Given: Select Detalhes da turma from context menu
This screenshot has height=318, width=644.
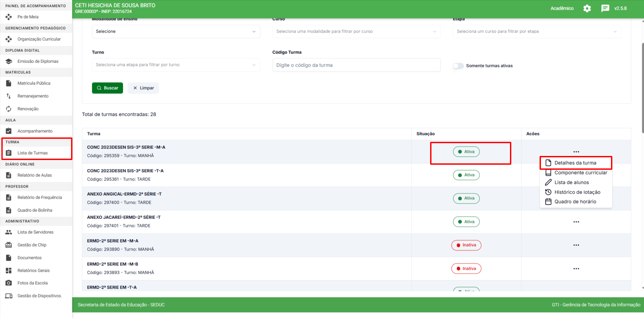Looking at the screenshot, I should 575,163.
